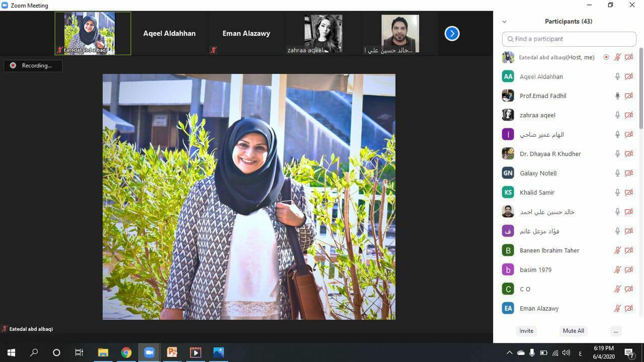Open the More options ellipsis button

(615, 331)
